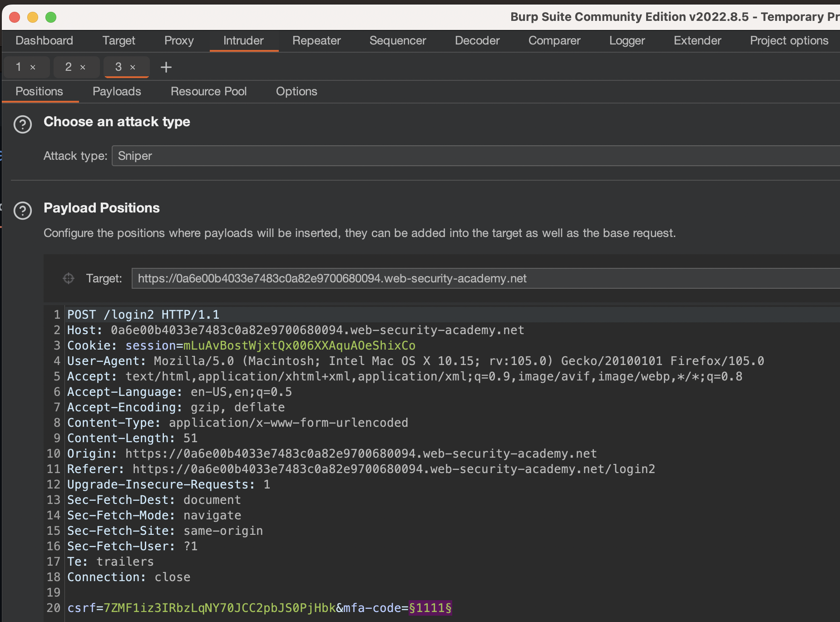Close Intruder tab 1
Screen dimensions: 840x622
(x=33, y=67)
